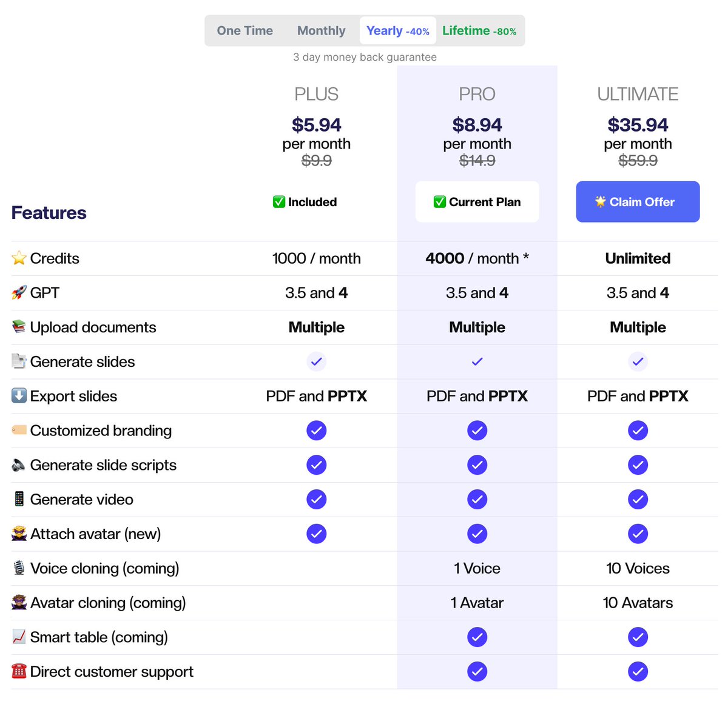The width and height of the screenshot is (728, 704).
Task: Click the Included label under PLUS
Action: pos(305,202)
